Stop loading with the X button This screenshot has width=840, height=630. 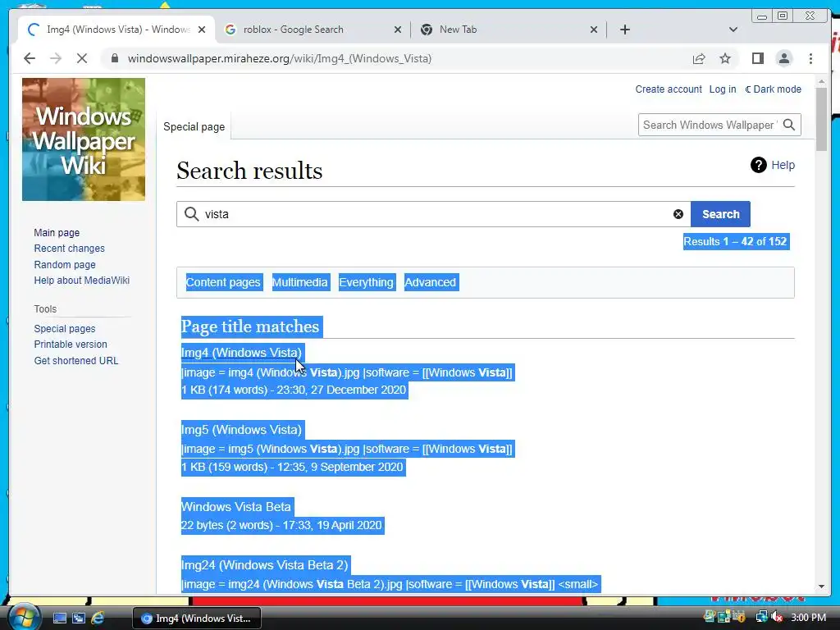[x=82, y=58]
